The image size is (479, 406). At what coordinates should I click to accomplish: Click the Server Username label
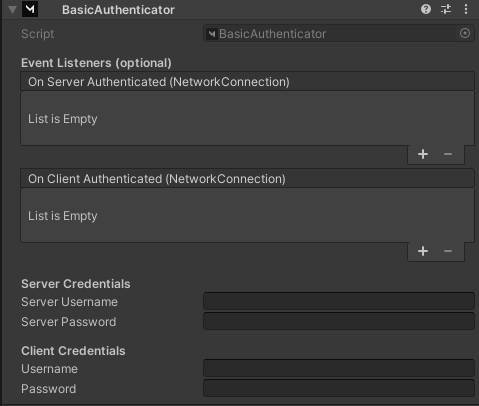(x=69, y=302)
